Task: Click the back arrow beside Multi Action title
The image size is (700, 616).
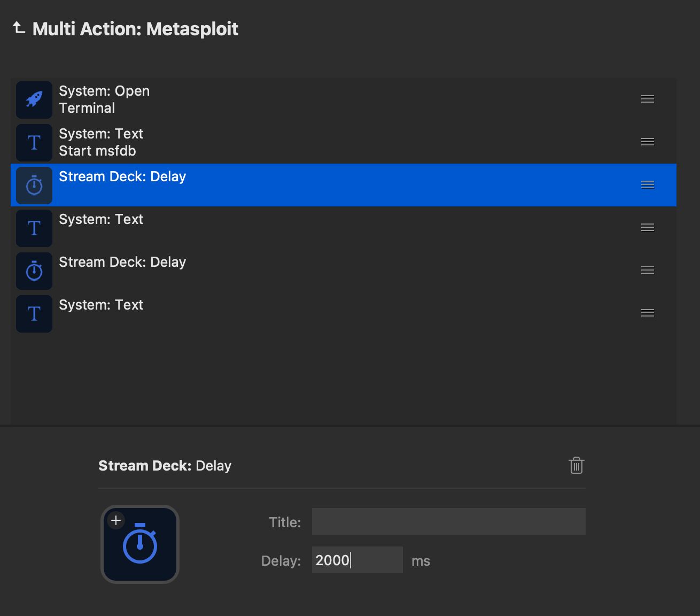Action: 19,28
